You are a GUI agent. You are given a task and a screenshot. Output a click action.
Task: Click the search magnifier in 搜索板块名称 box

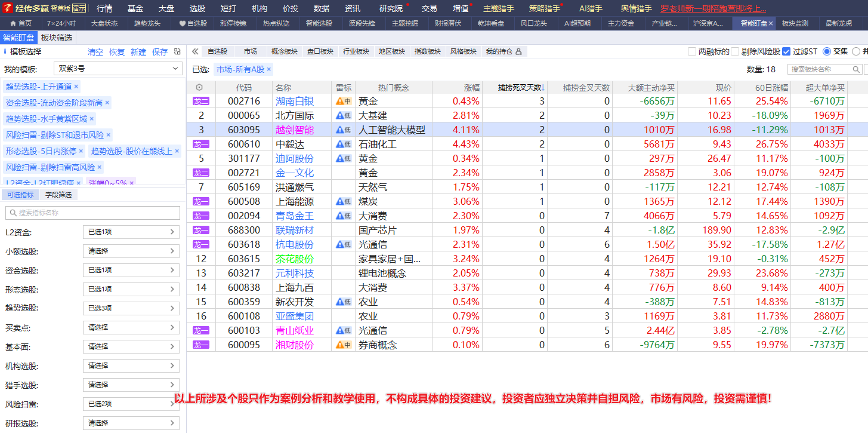[855, 69]
